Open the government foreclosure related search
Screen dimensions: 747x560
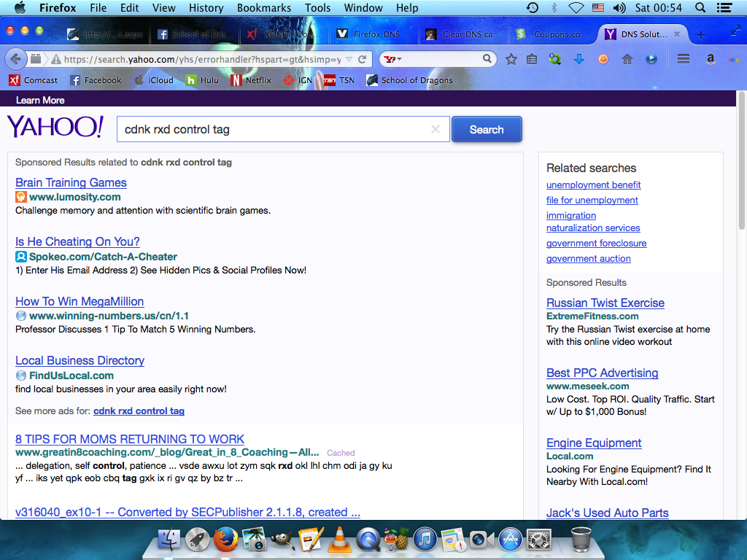click(x=596, y=244)
